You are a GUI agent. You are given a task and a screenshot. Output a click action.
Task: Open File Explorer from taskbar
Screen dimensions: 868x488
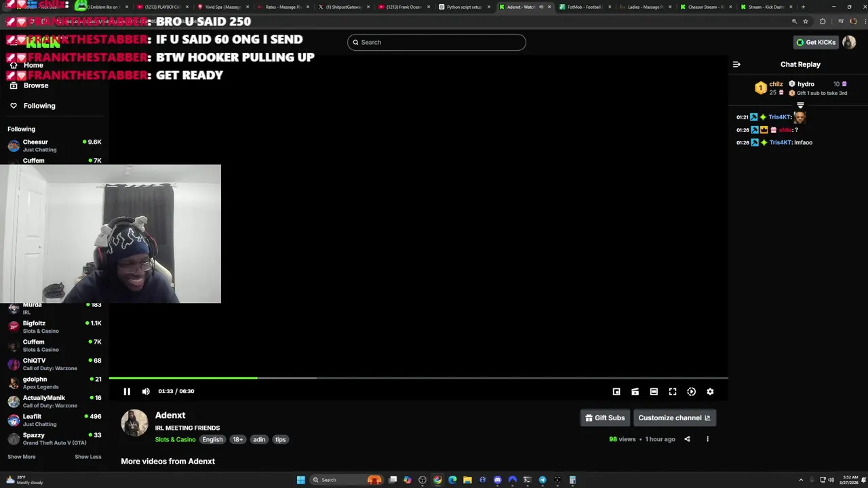tap(467, 480)
